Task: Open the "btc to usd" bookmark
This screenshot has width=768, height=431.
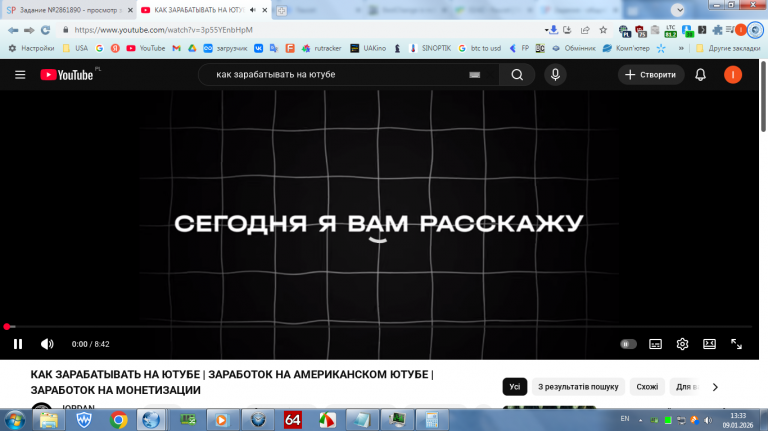Action: point(480,48)
